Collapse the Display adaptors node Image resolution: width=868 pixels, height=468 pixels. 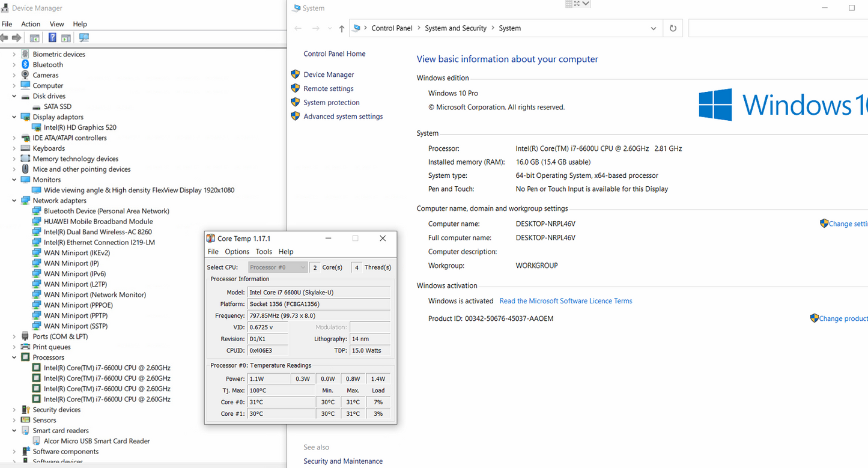[14, 117]
